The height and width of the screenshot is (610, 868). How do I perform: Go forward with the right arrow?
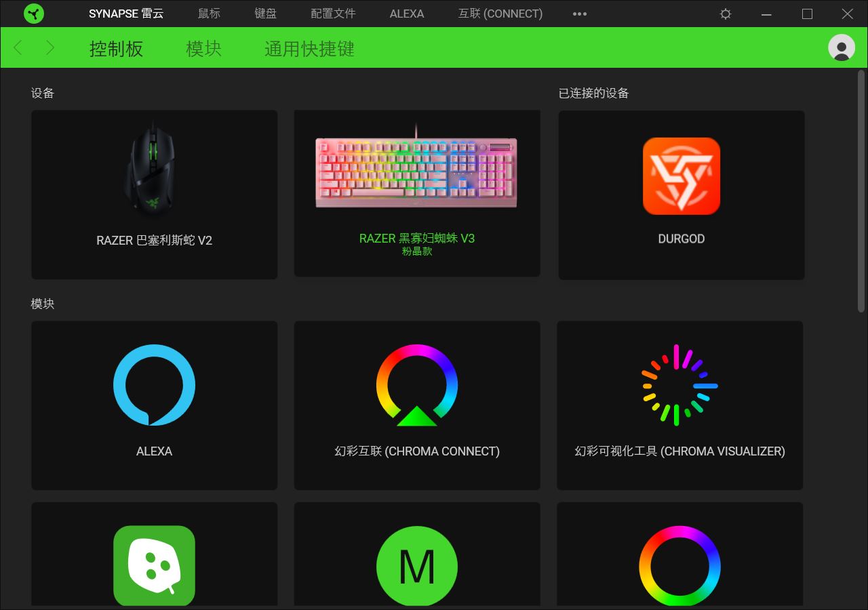tap(50, 47)
